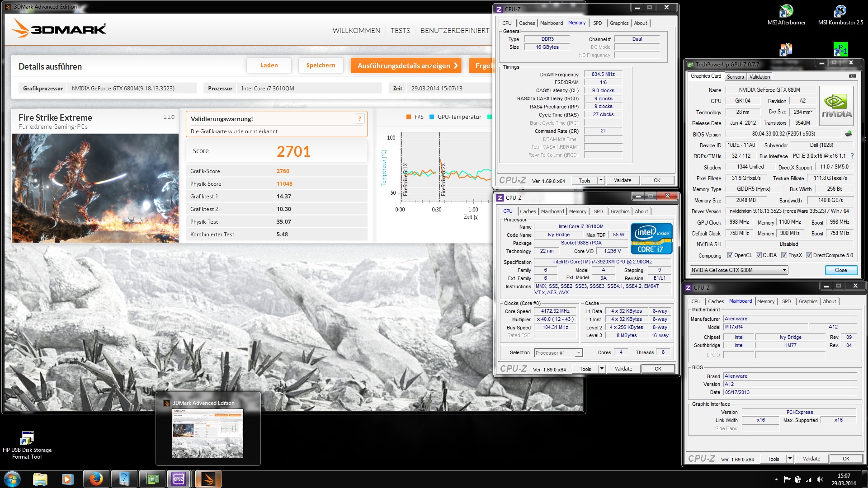Open Windows Media Player from the taskbar
This screenshot has width=868, height=488.
68,479
